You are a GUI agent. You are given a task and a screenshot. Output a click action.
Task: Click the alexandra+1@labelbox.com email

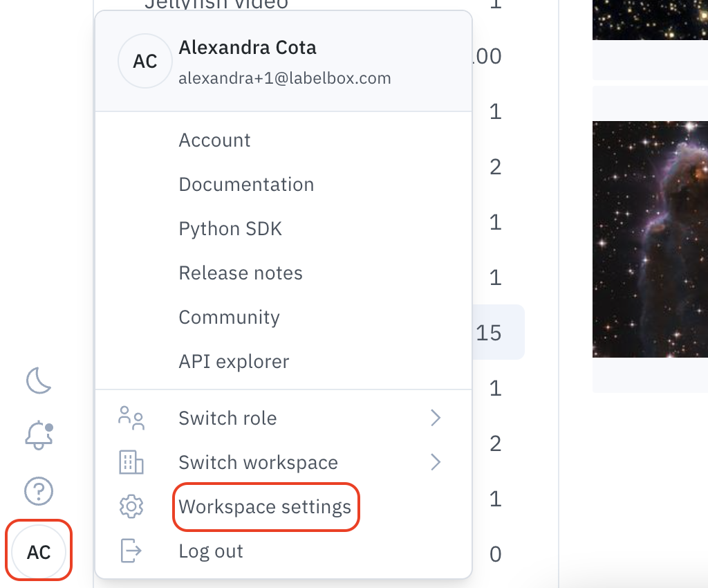pos(284,78)
